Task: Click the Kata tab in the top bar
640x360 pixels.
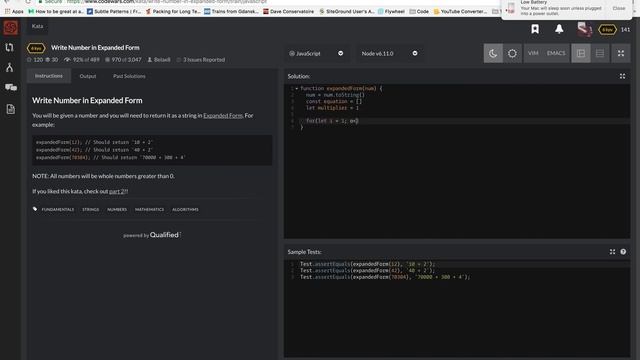Action: point(38,26)
